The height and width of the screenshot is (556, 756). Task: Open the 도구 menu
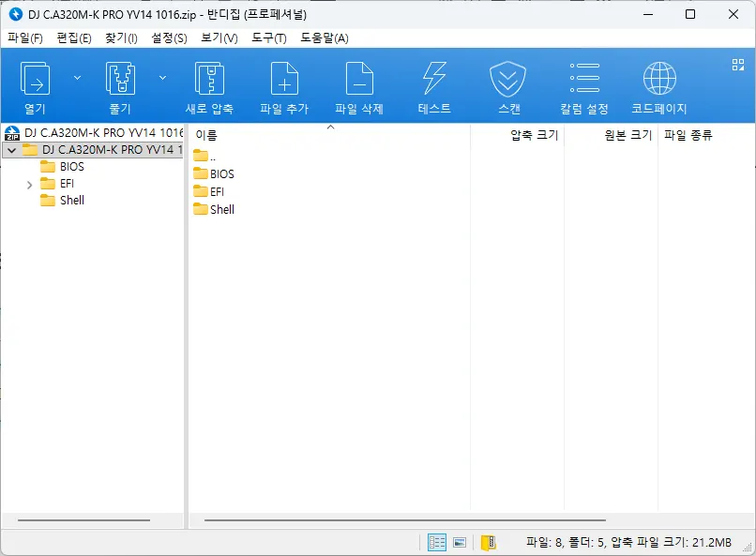tap(268, 38)
